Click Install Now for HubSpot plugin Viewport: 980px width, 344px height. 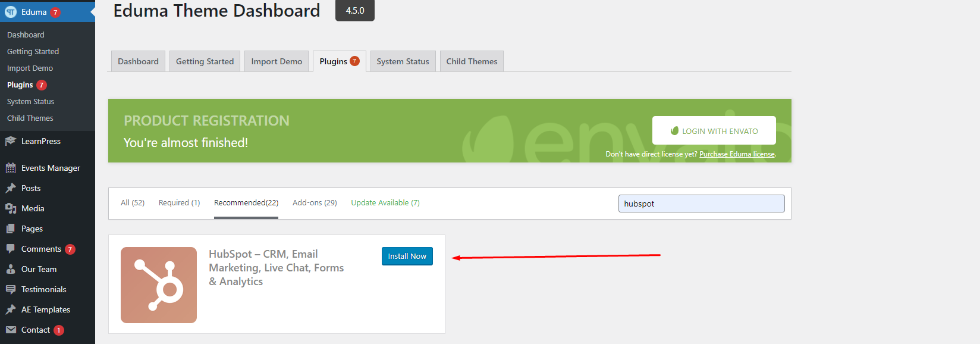pos(407,256)
